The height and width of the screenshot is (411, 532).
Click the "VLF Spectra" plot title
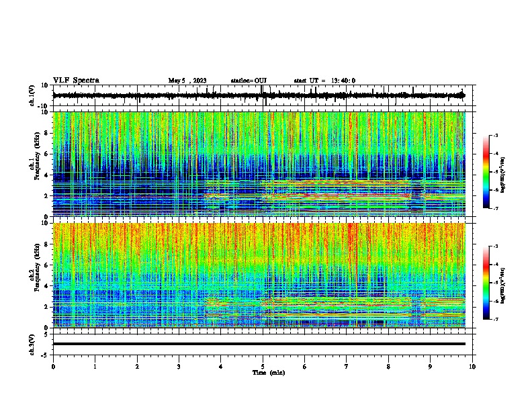[76, 80]
